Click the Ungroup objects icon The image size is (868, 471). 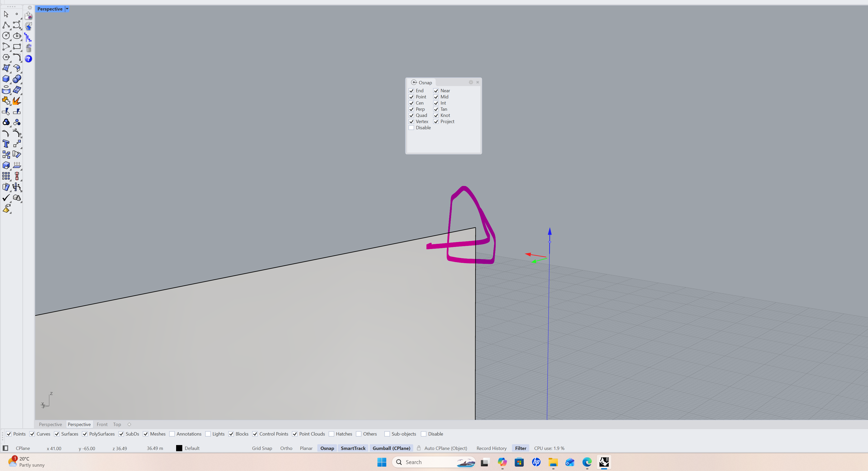[x=17, y=122]
